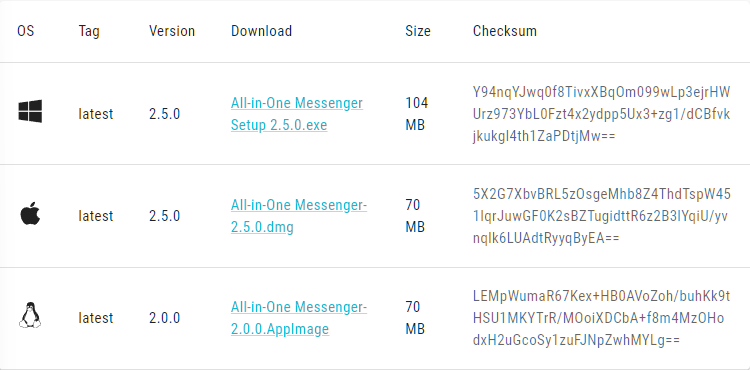Image resolution: width=750 pixels, height=370 pixels.
Task: Click the Download column header
Action: pyautogui.click(x=262, y=31)
